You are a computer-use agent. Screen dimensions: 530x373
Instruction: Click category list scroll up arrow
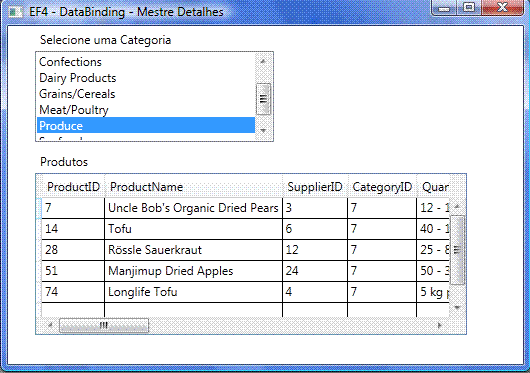tap(263, 61)
